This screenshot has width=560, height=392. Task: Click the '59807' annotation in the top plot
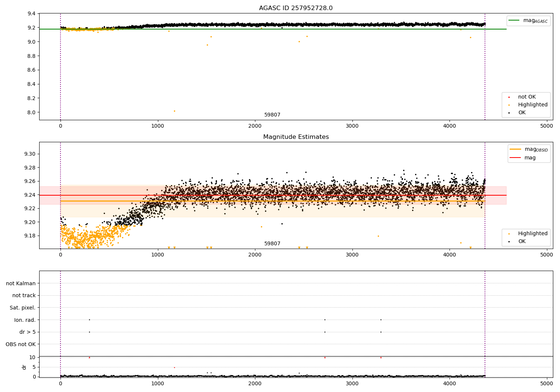click(x=272, y=115)
